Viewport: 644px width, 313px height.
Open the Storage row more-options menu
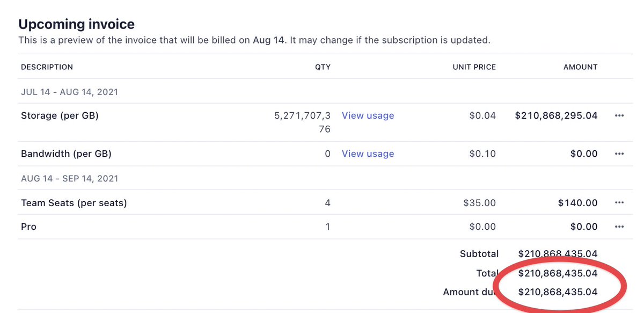pyautogui.click(x=619, y=115)
